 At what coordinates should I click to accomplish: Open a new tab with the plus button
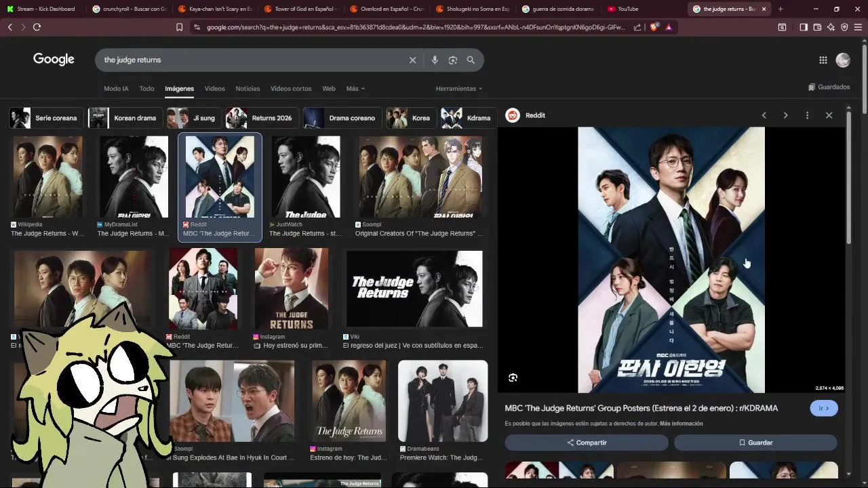781,9
